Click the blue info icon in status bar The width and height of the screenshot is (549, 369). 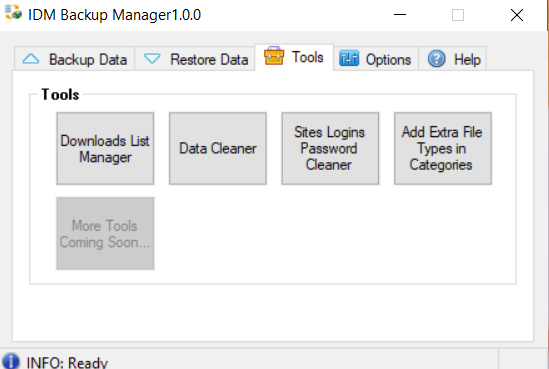(x=11, y=361)
